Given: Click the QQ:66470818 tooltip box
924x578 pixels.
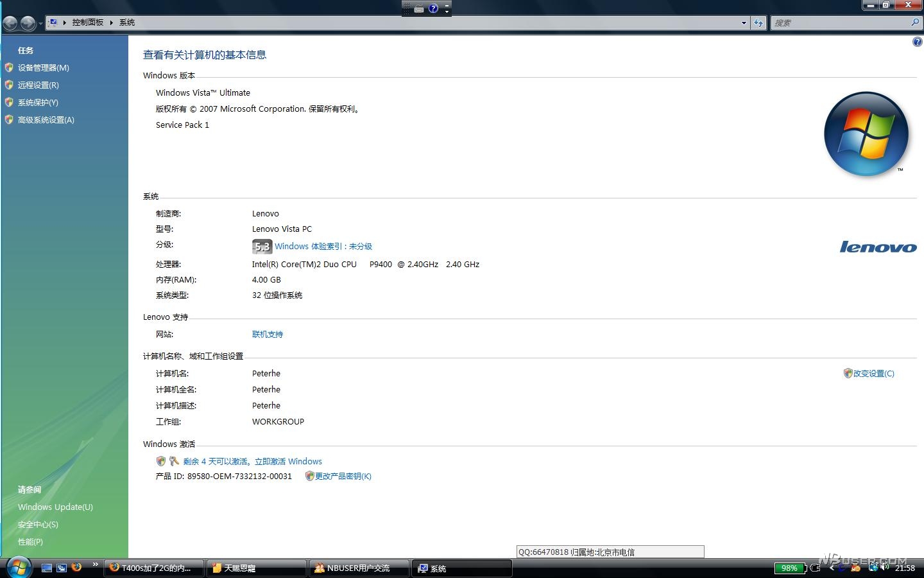Looking at the screenshot, I should [x=610, y=552].
